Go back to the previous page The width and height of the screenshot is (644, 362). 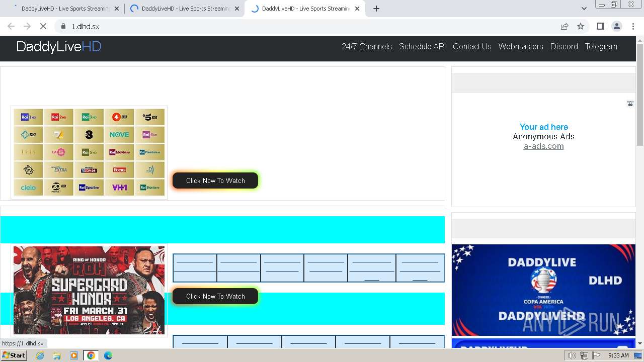[11, 26]
